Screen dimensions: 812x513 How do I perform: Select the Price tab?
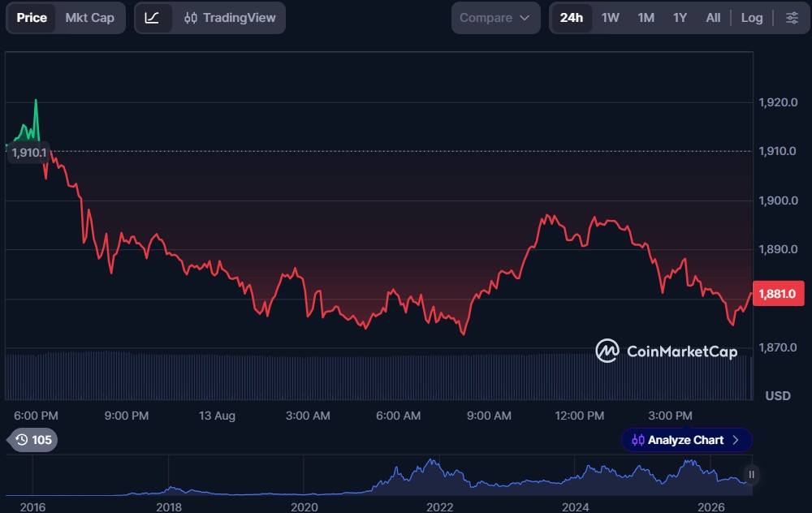tap(32, 18)
